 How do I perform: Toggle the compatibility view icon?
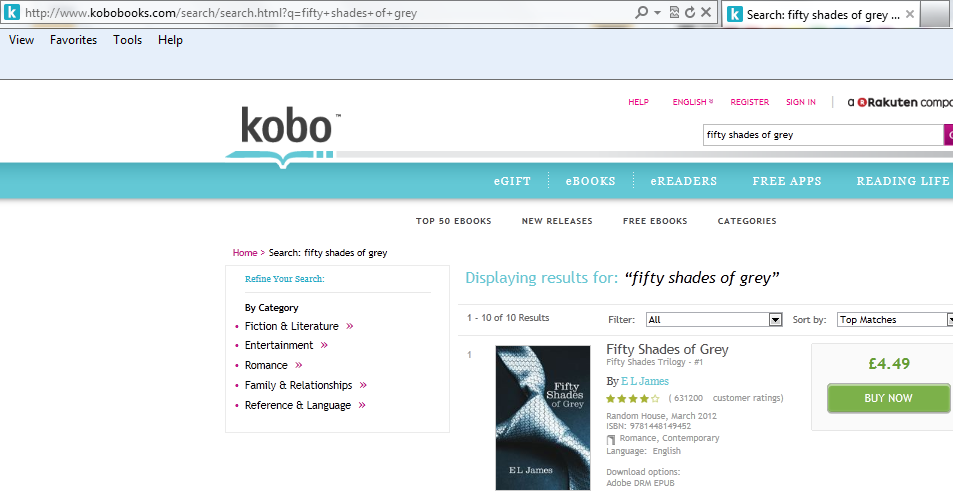[x=674, y=12]
